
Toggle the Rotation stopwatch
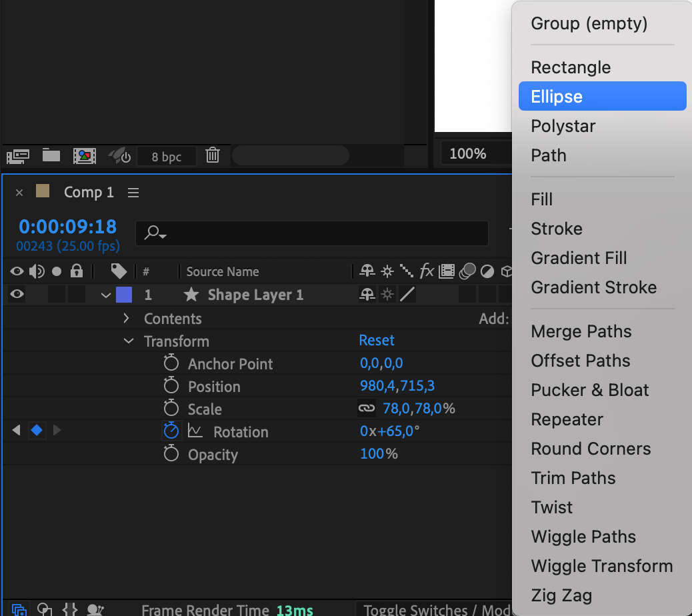[x=171, y=431]
